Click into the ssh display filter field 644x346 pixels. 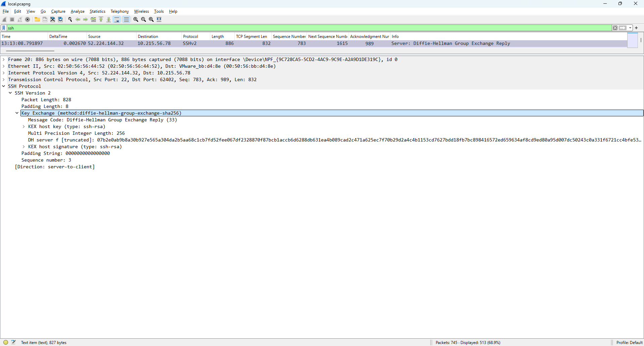(x=309, y=28)
